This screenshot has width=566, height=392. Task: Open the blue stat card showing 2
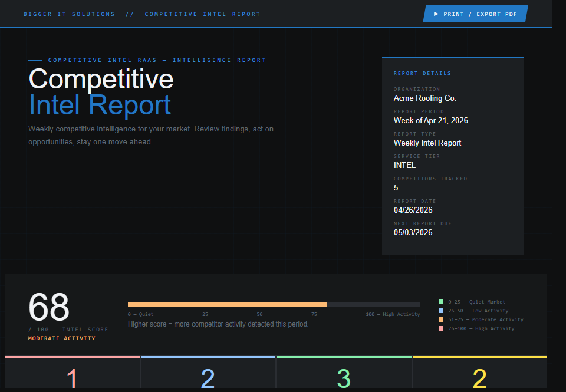pos(208,372)
